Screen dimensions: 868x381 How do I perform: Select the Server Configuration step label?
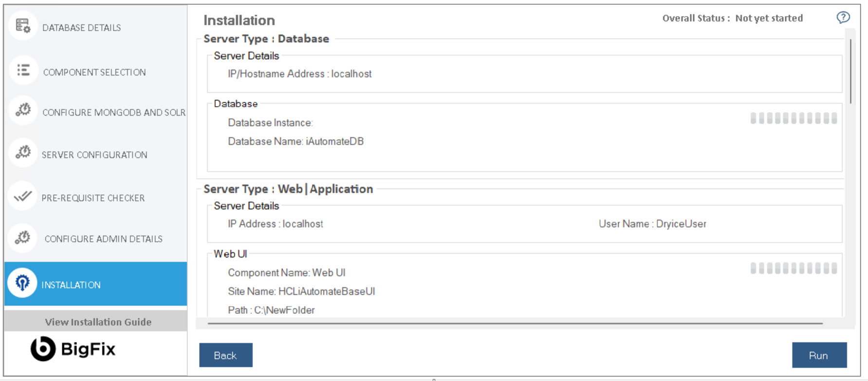tap(94, 155)
